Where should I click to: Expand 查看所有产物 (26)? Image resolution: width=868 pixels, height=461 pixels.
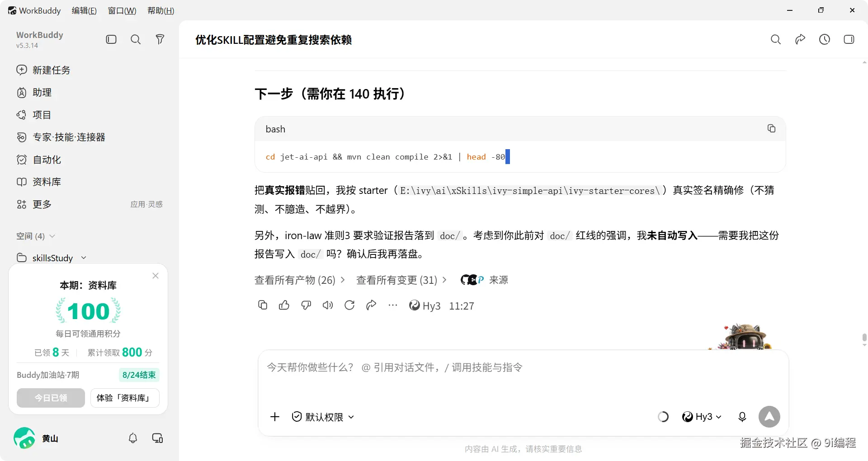pos(300,280)
